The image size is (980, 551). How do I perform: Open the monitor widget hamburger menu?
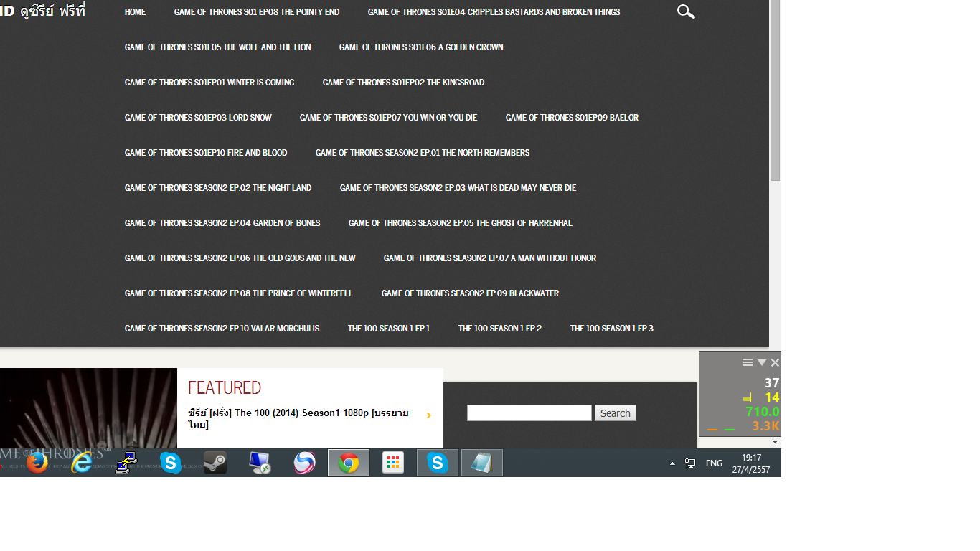point(748,362)
